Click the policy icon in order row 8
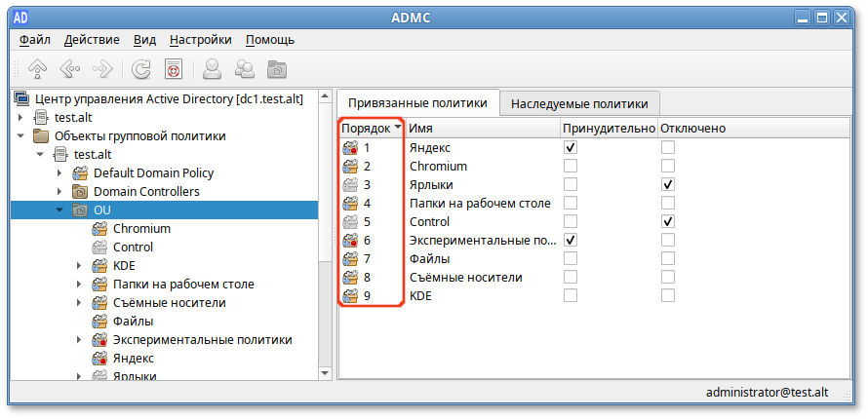Viewport: 868px width, 419px height. [350, 278]
